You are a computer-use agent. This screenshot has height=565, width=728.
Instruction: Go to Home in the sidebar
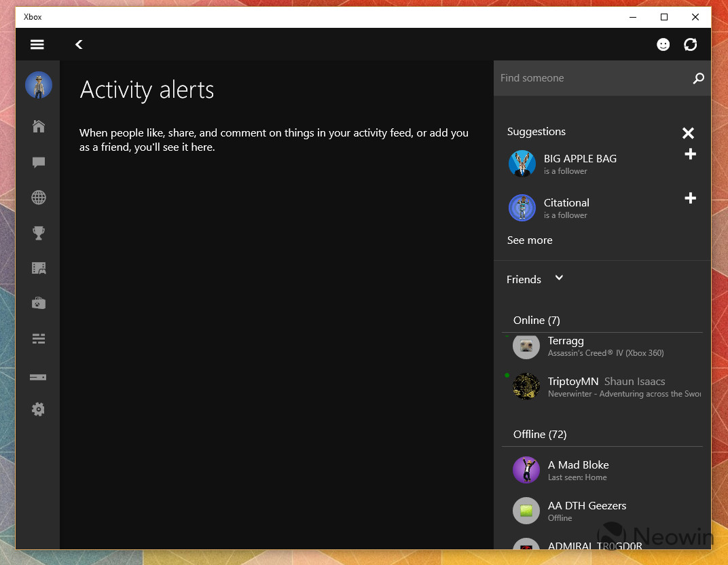[x=39, y=126]
